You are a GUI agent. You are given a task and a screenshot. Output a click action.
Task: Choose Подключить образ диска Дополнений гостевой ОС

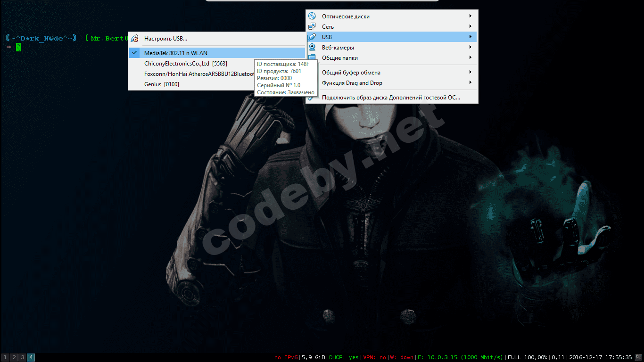pyautogui.click(x=392, y=98)
